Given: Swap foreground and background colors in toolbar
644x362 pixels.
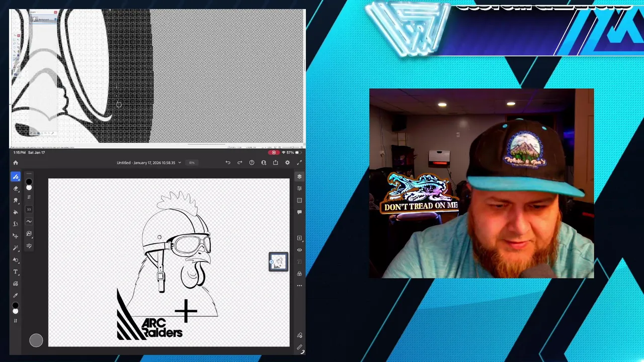Looking at the screenshot, I should [16, 321].
